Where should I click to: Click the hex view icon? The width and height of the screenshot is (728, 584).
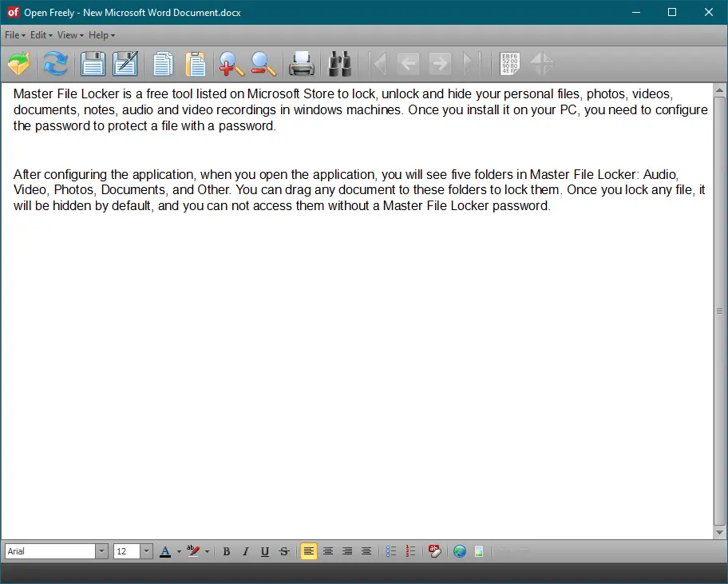coord(510,64)
